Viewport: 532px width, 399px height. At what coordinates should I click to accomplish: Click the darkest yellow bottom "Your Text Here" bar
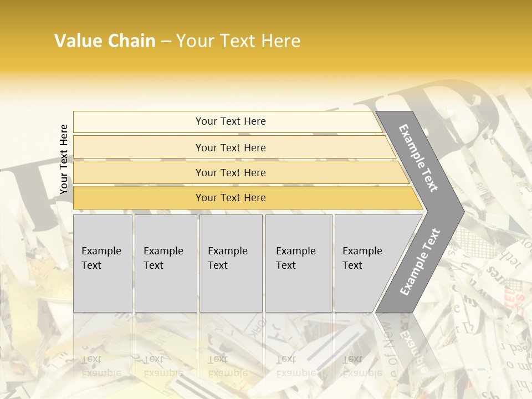[231, 198]
